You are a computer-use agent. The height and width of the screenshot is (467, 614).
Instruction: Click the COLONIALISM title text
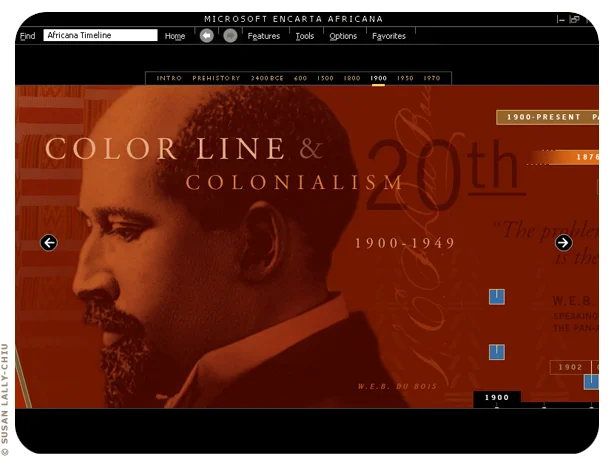tap(294, 182)
